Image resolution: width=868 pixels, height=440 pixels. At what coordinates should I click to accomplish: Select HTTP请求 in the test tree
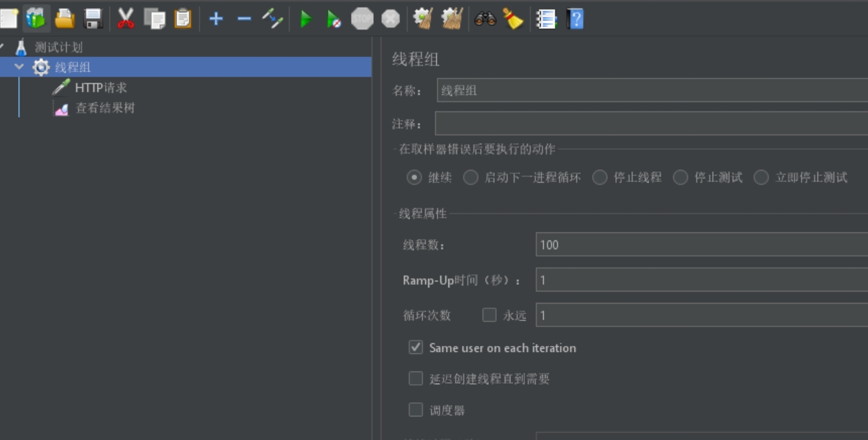(101, 88)
